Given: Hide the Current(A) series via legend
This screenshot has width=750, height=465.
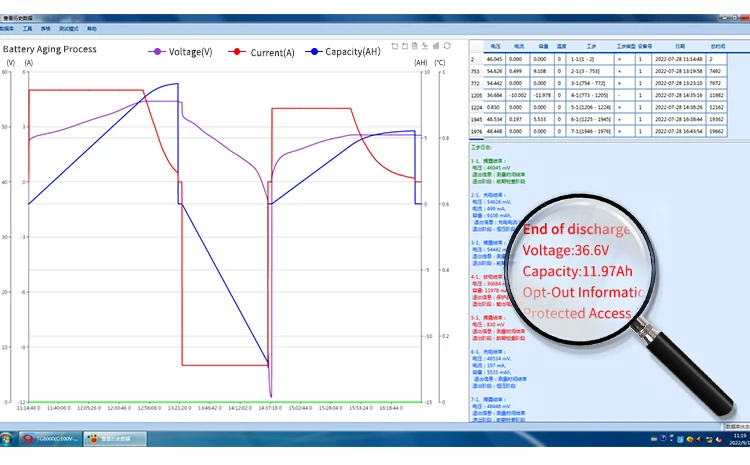Looking at the screenshot, I should coord(261,52).
